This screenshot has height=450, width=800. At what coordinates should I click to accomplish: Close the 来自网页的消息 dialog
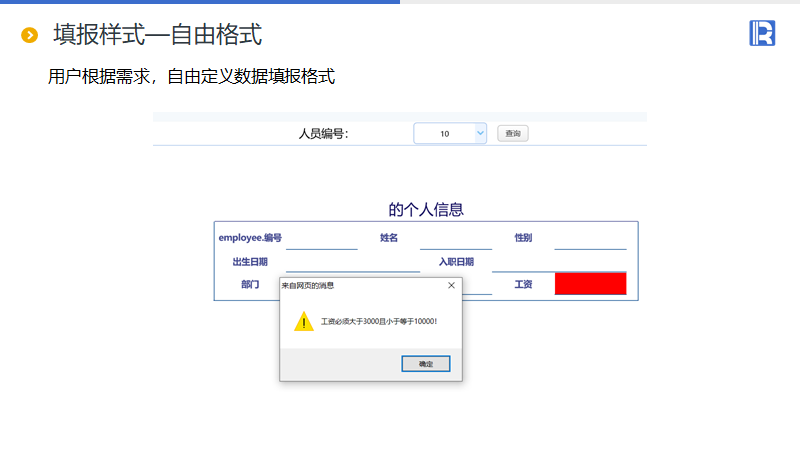(451, 285)
